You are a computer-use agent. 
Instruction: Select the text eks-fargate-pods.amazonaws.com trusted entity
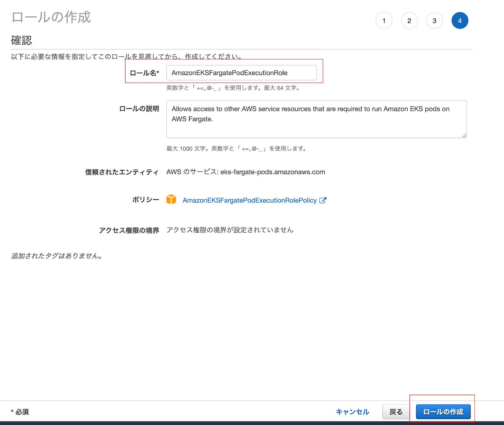[x=273, y=172]
